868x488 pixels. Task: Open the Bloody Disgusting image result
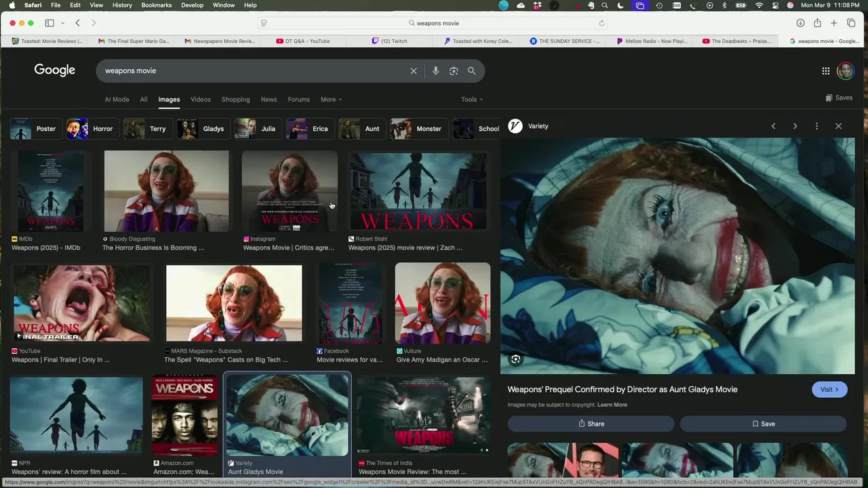pyautogui.click(x=166, y=192)
